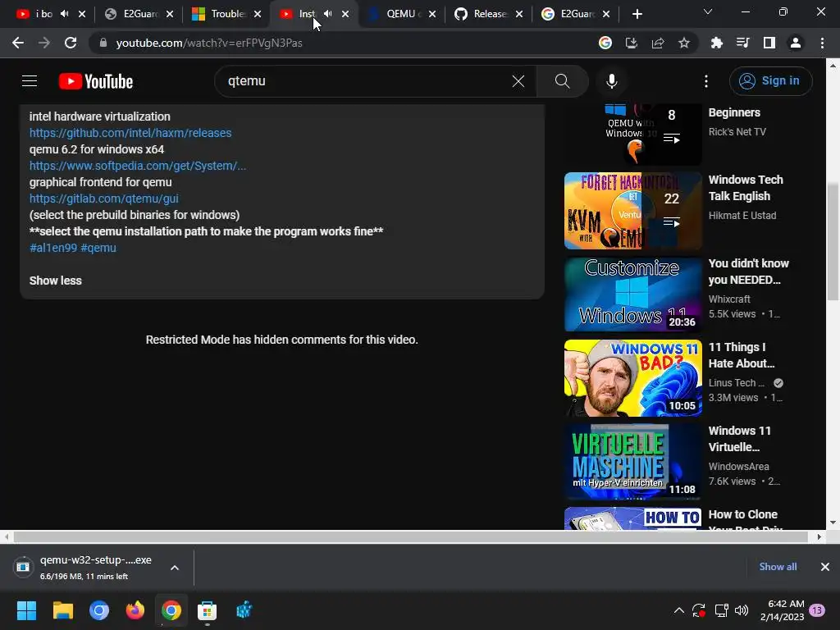The width and height of the screenshot is (840, 630).
Task: Click the Google icon in address bar
Action: click(x=605, y=43)
